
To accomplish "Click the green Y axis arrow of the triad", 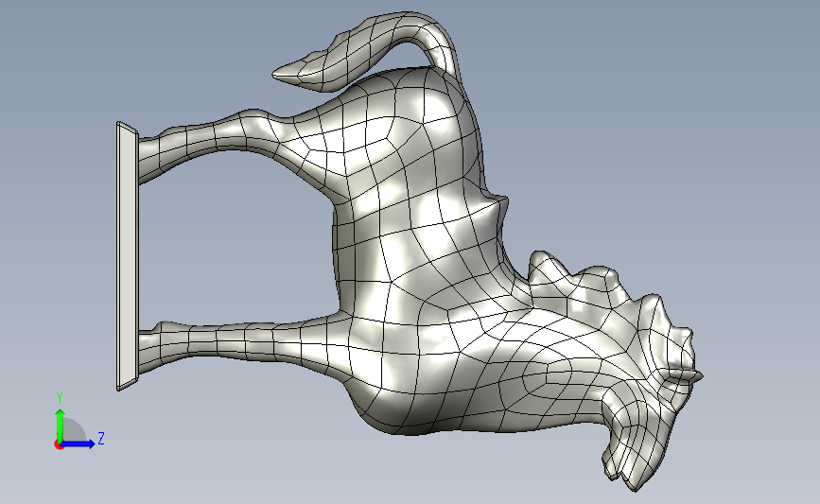I will click(x=61, y=425).
